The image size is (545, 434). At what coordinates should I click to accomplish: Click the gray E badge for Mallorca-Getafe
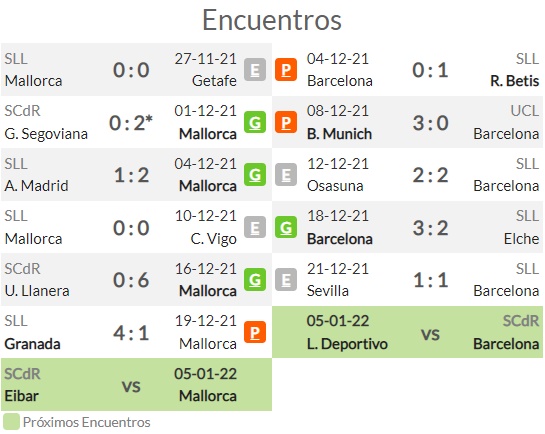[x=255, y=70]
